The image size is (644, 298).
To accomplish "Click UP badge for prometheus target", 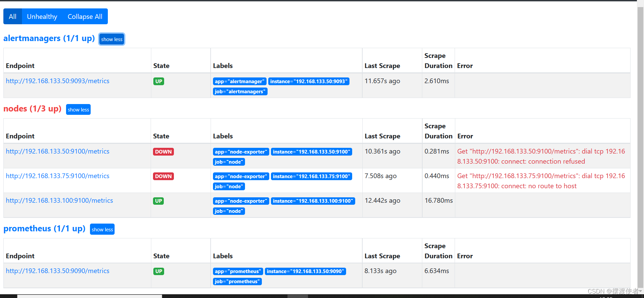I will click(159, 271).
